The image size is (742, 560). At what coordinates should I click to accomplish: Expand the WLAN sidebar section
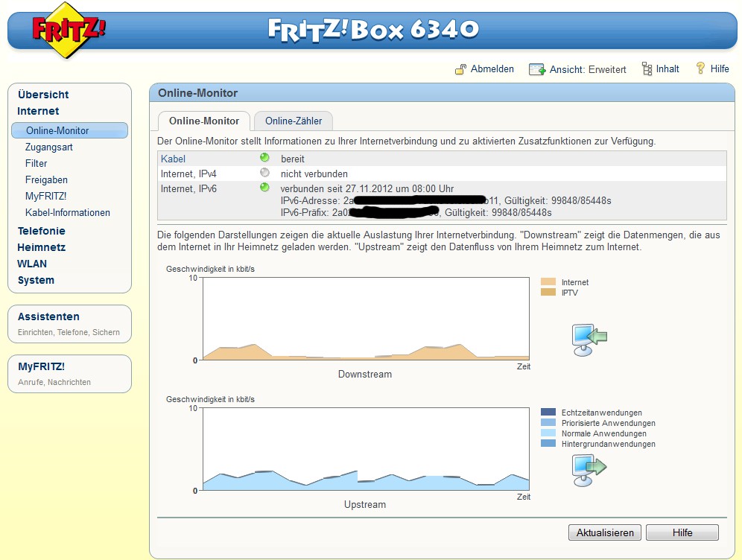32,264
